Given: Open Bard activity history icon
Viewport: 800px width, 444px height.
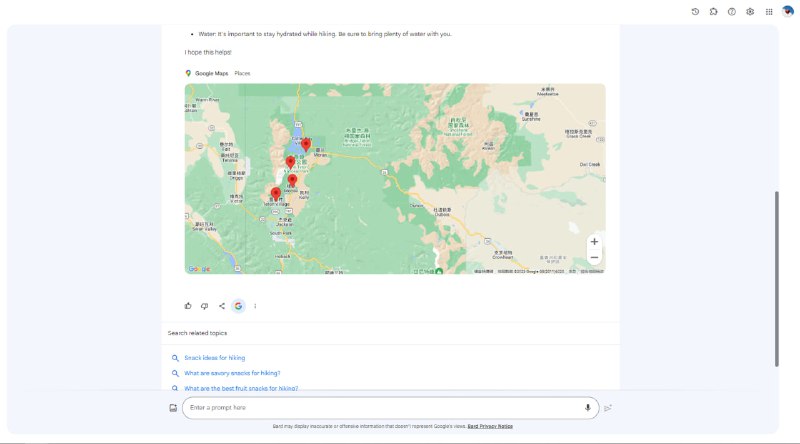Looking at the screenshot, I should tap(695, 12).
